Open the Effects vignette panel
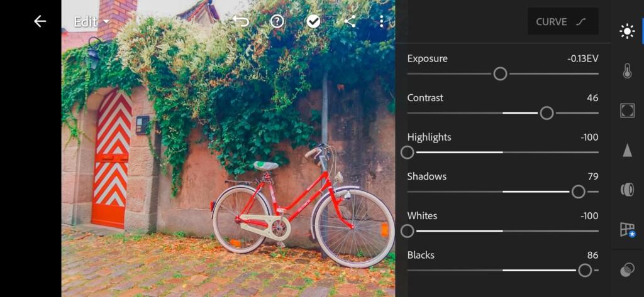The height and width of the screenshot is (297, 644). pos(627,111)
